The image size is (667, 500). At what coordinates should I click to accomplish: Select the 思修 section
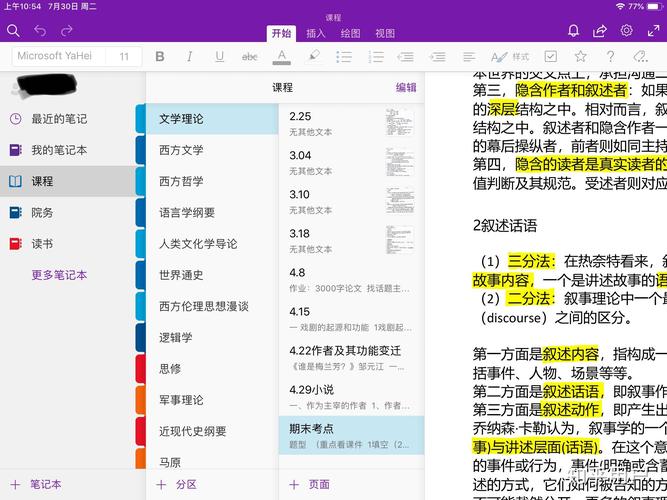click(x=212, y=369)
